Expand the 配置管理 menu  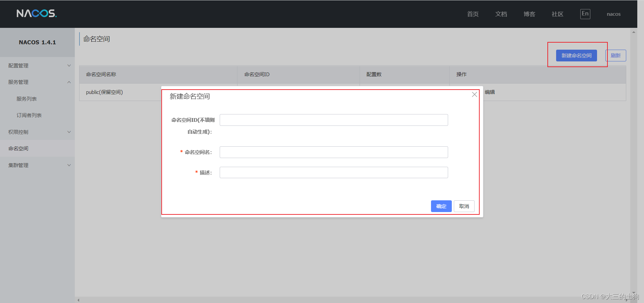37,65
